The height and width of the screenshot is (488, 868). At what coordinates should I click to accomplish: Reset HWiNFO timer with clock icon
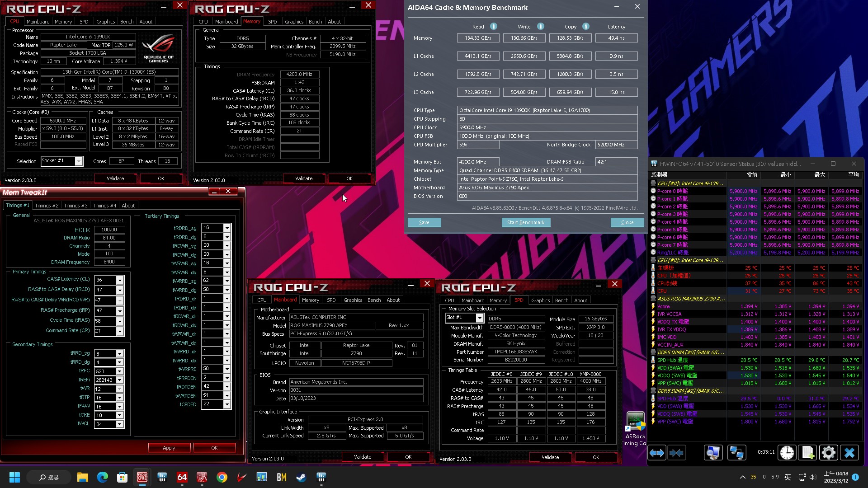click(787, 453)
